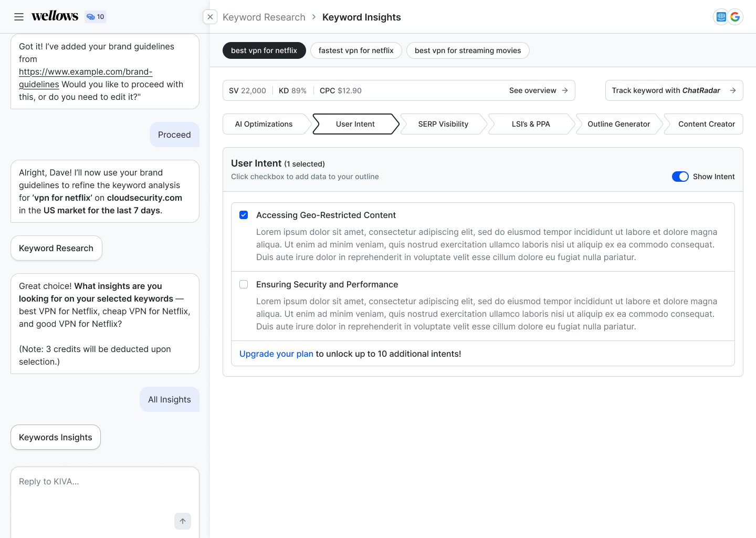Click the Proceed chat reply
This screenshot has width=756, height=538.
[174, 134]
